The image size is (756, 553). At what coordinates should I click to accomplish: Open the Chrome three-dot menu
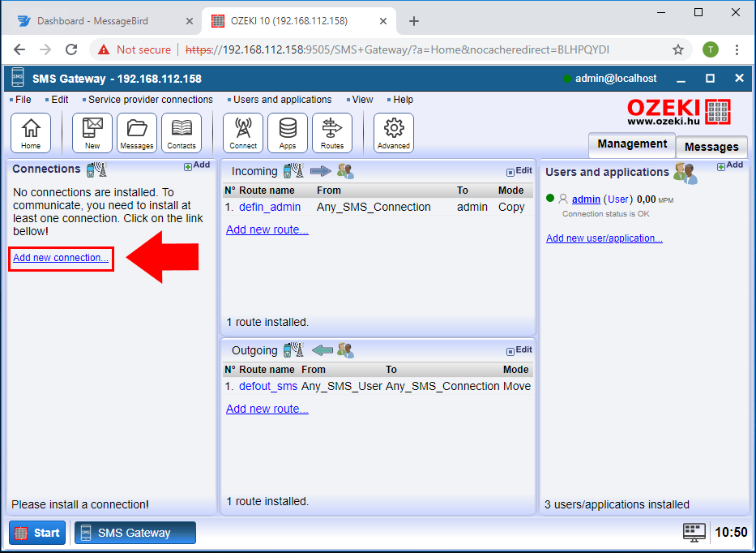point(737,49)
